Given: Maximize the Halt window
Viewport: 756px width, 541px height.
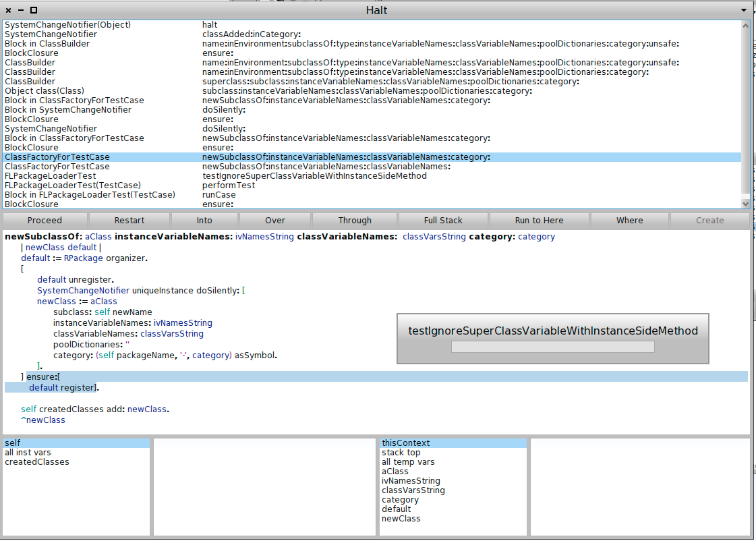Looking at the screenshot, I should [x=33, y=10].
